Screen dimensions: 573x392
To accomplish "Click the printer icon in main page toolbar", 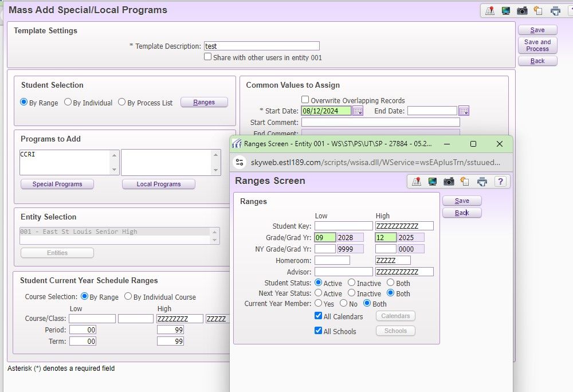I will [x=555, y=11].
